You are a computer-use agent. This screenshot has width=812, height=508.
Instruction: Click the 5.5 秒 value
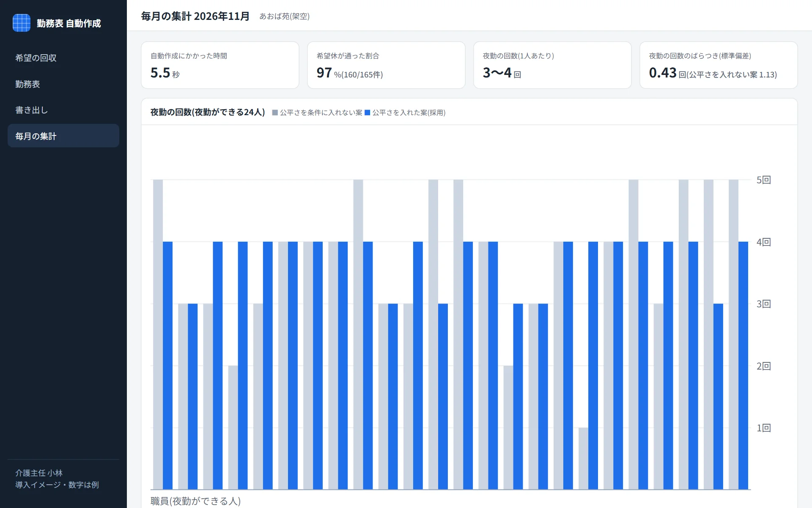click(x=165, y=73)
